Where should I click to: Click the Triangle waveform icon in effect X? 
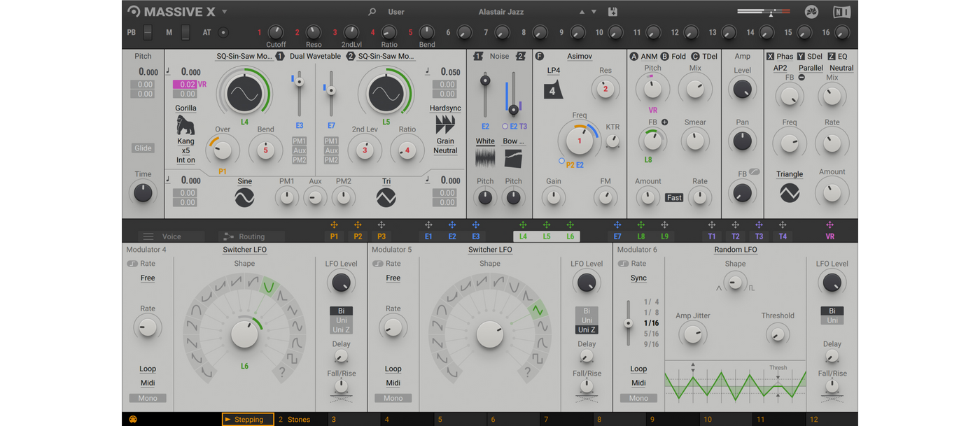tap(790, 192)
